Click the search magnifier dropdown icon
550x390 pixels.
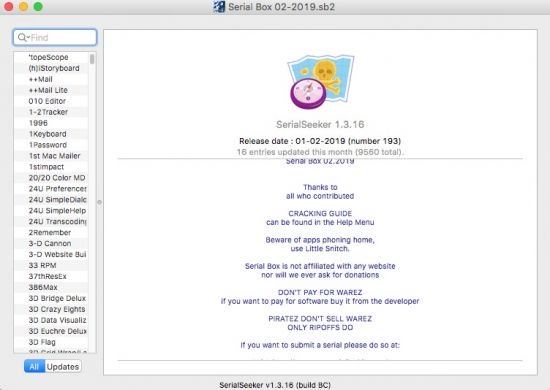(23, 38)
